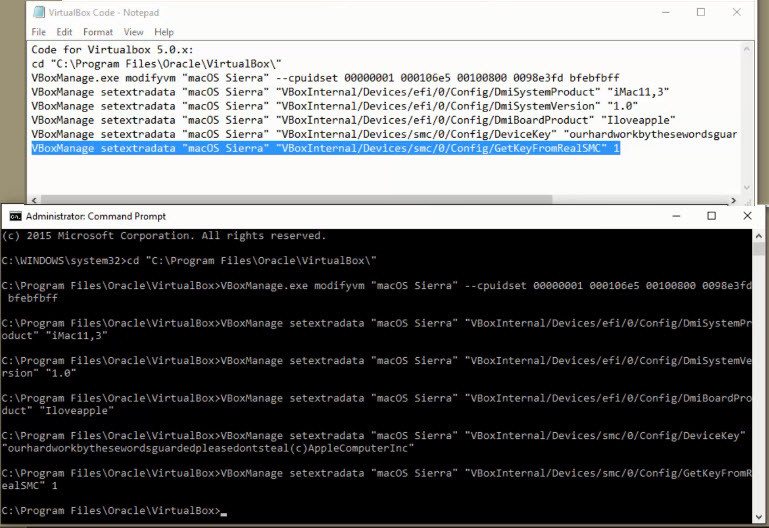
Task: Click Notepad horizontal scroll left arrow
Action: tap(34, 201)
